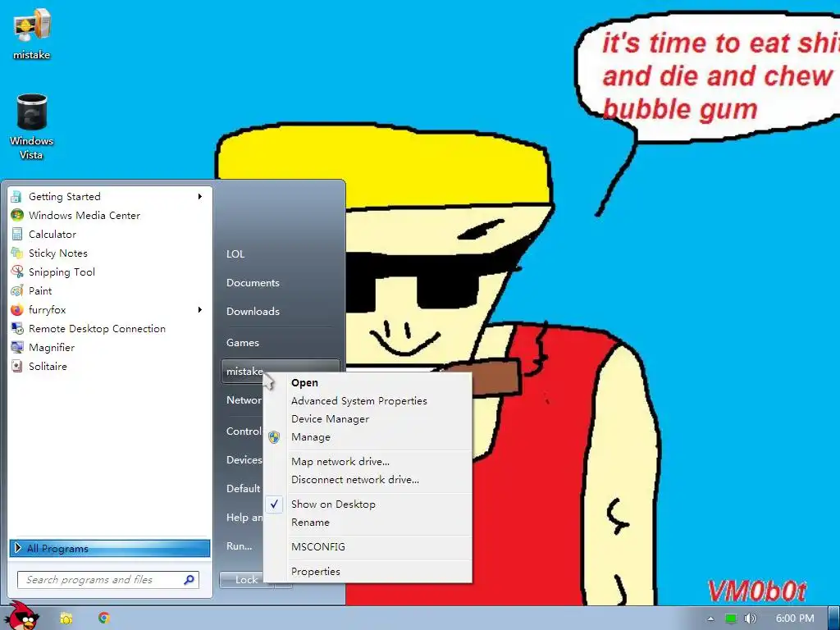Click the Angry Birds start button

pyautogui.click(x=21, y=616)
